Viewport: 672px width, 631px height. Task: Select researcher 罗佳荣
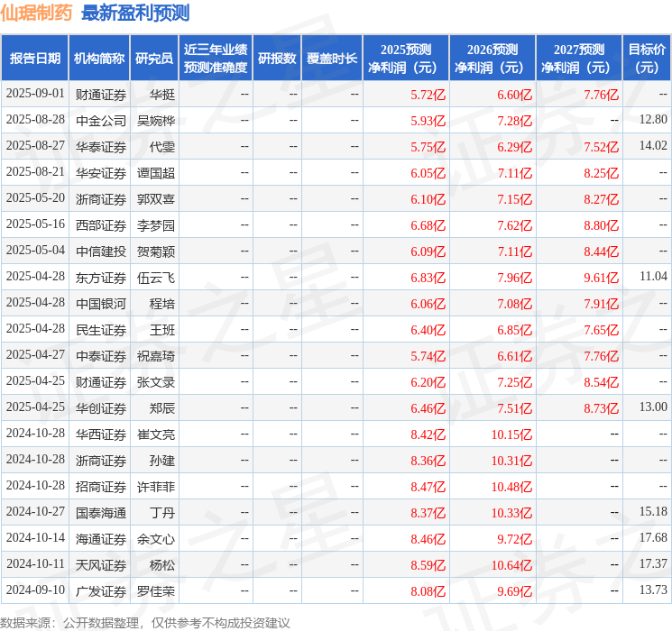[155, 590]
